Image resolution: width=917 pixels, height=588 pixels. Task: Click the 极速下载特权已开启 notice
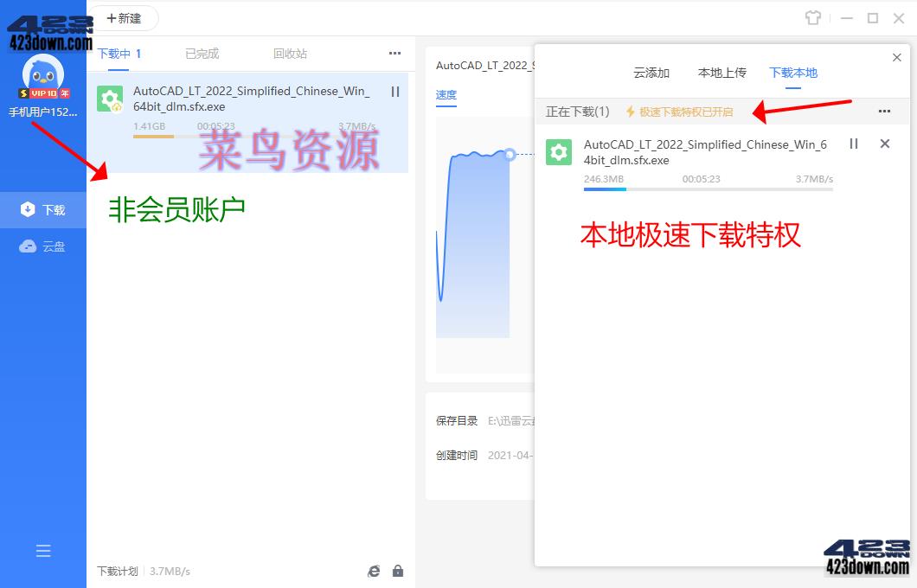pos(679,112)
